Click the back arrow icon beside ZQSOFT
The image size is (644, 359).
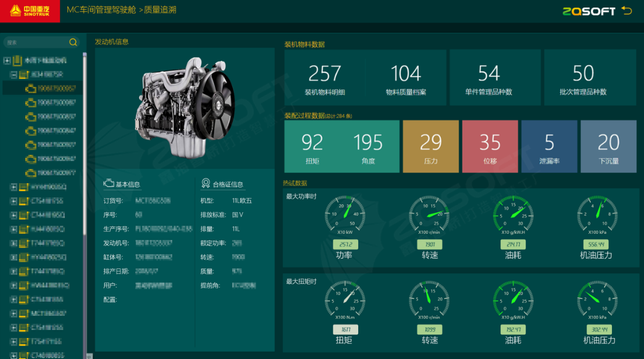coord(627,10)
